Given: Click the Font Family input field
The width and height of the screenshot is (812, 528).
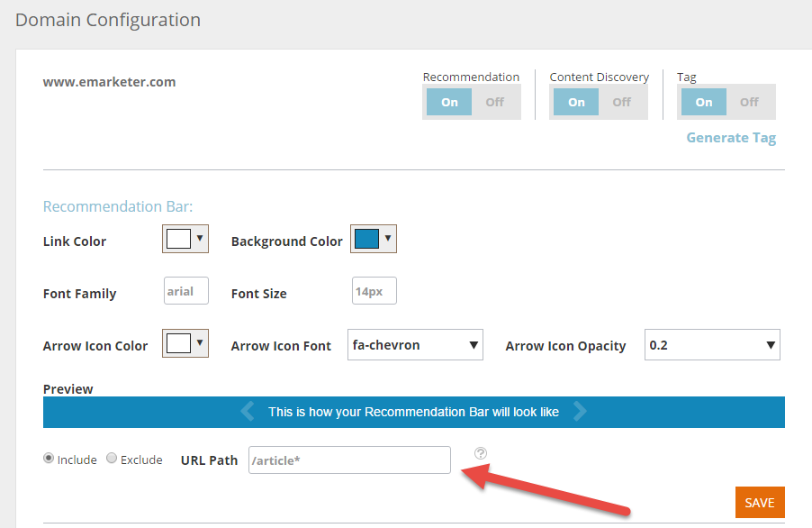Looking at the screenshot, I should (186, 291).
